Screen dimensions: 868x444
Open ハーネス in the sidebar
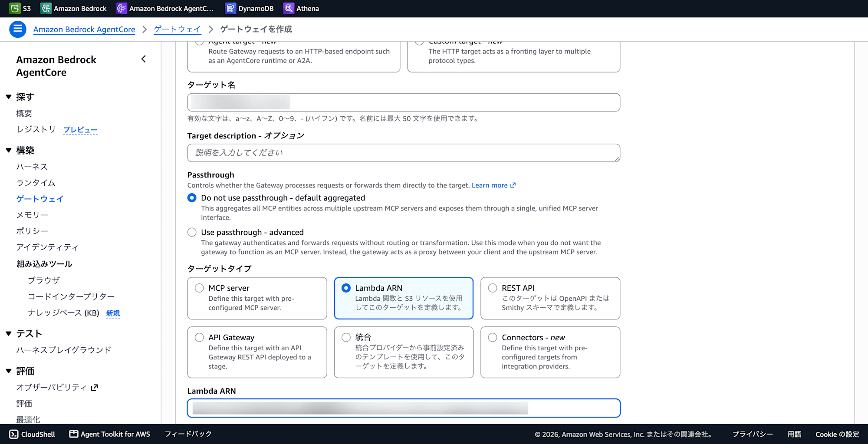(x=32, y=167)
